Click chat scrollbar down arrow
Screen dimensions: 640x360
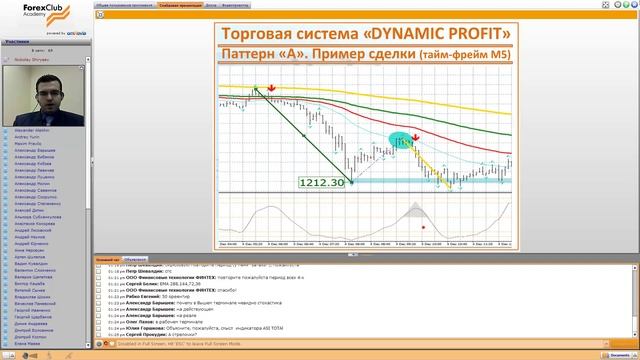coord(635,335)
